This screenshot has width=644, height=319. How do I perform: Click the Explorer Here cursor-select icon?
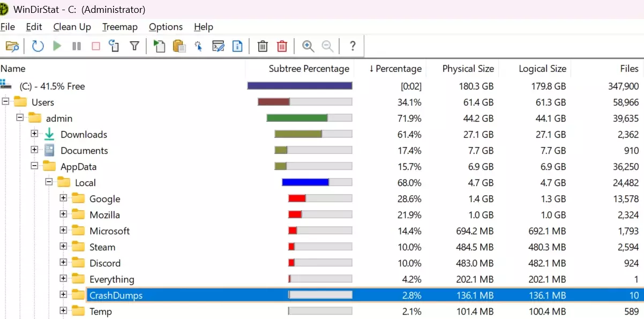(198, 46)
